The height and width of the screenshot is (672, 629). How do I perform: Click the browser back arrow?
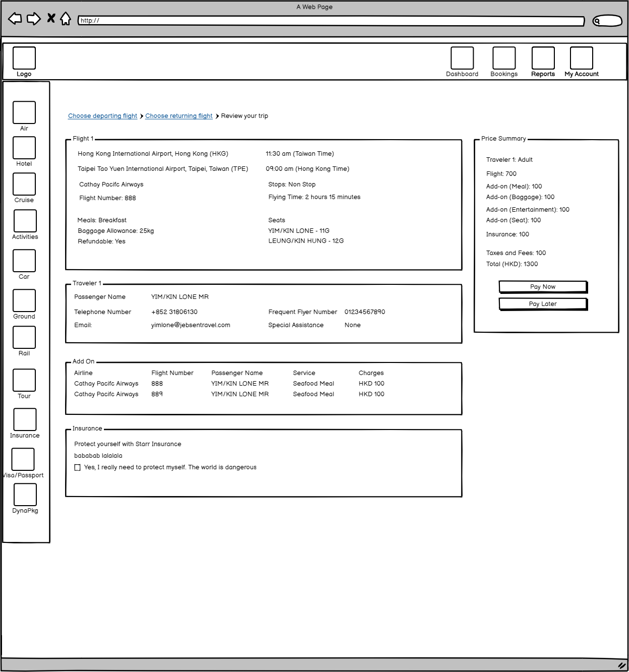click(15, 19)
